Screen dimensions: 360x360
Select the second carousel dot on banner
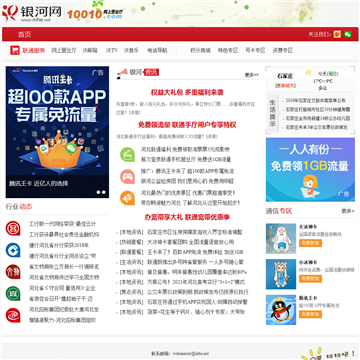pos(104,192)
